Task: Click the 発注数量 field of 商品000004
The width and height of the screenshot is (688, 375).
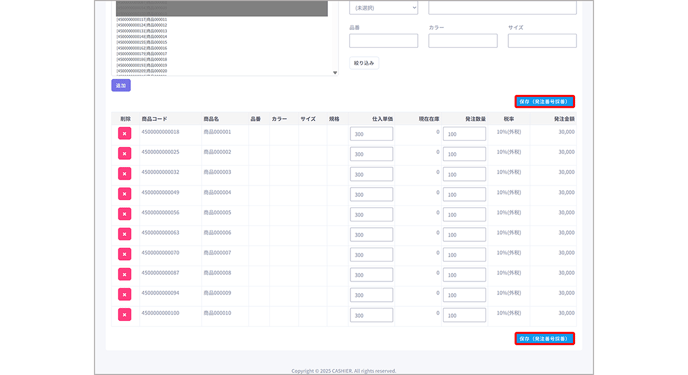Action: 464,194
